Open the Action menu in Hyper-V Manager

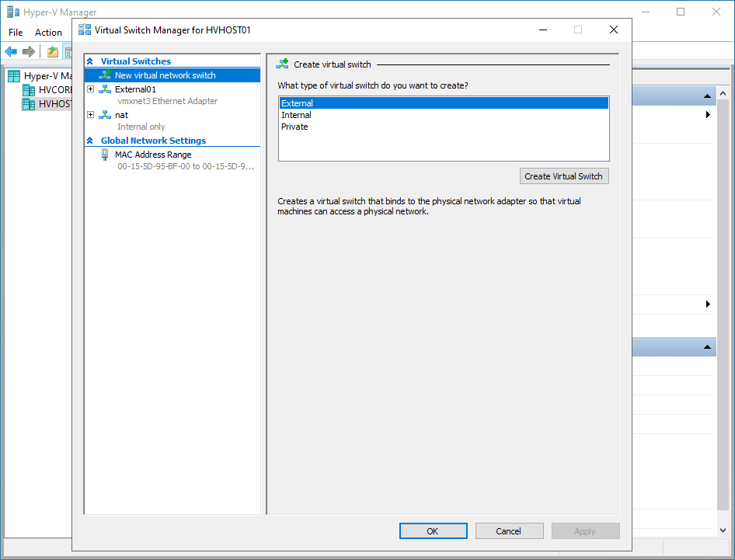[x=48, y=33]
